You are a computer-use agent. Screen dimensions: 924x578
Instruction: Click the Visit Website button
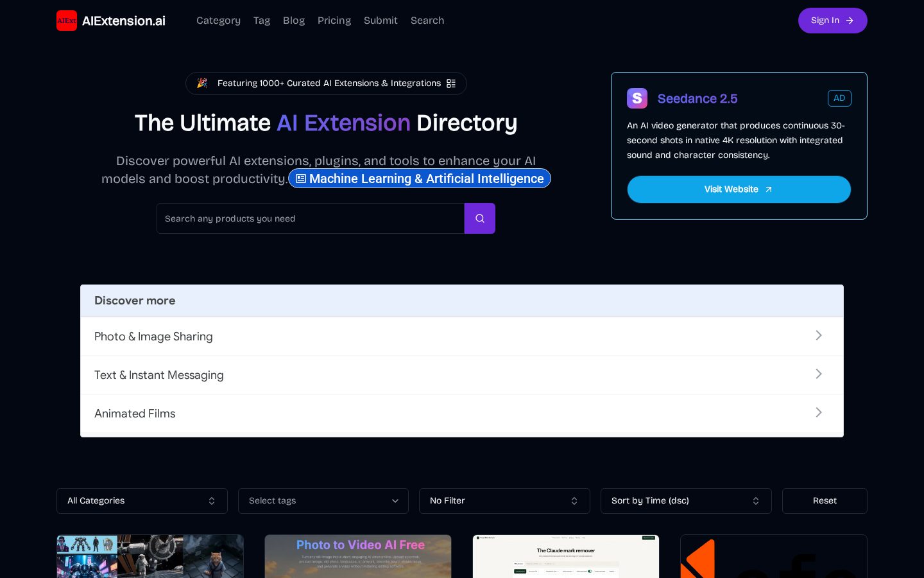(x=739, y=189)
